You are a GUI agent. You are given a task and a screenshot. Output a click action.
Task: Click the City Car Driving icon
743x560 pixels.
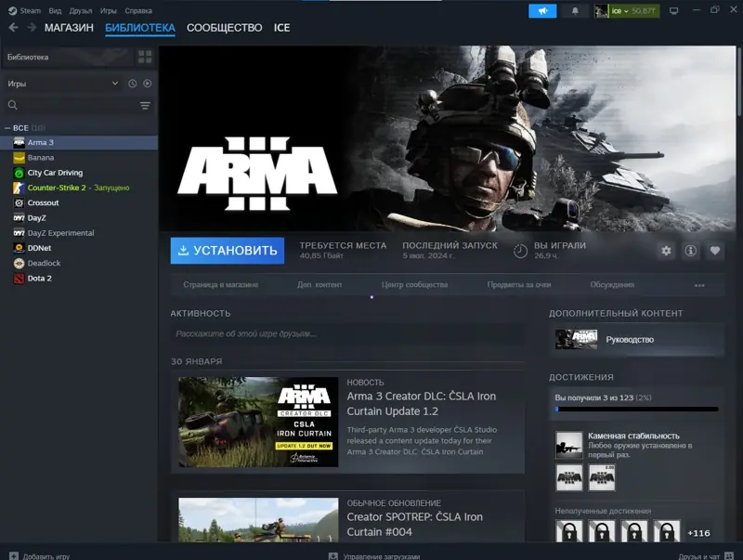(19, 173)
